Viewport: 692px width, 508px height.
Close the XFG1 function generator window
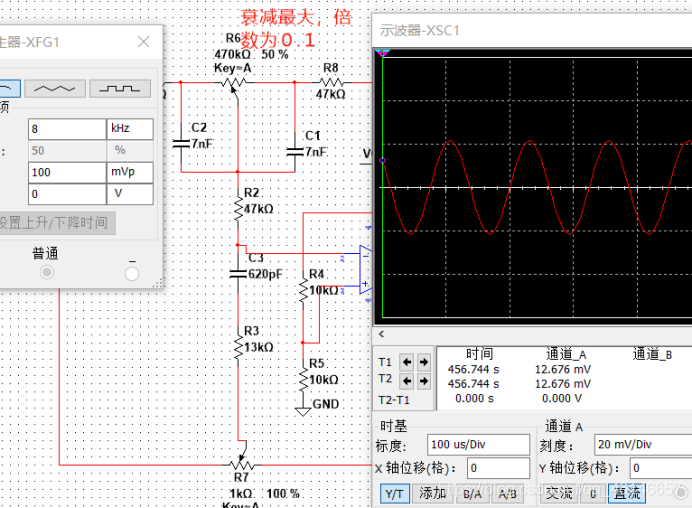[x=143, y=42]
